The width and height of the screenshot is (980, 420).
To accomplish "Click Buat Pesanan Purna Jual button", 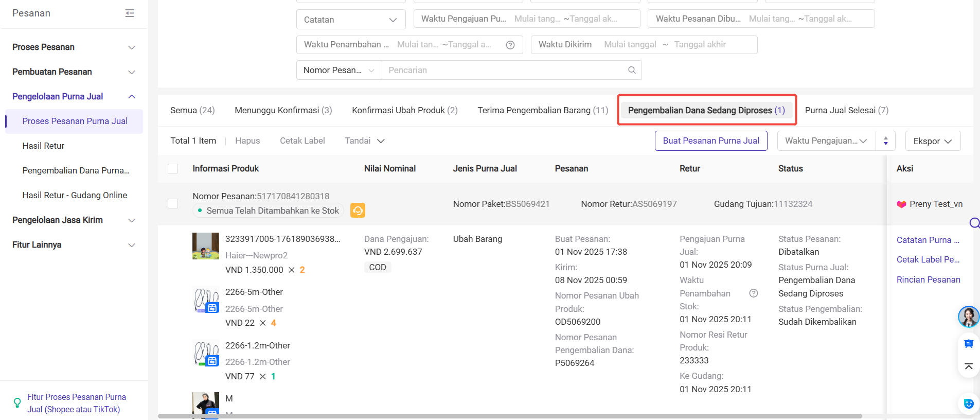I will coord(710,141).
